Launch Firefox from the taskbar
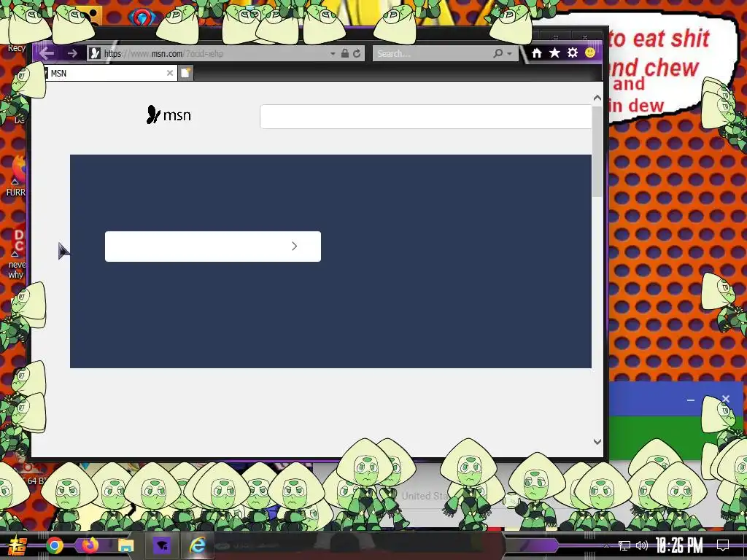 click(90, 545)
